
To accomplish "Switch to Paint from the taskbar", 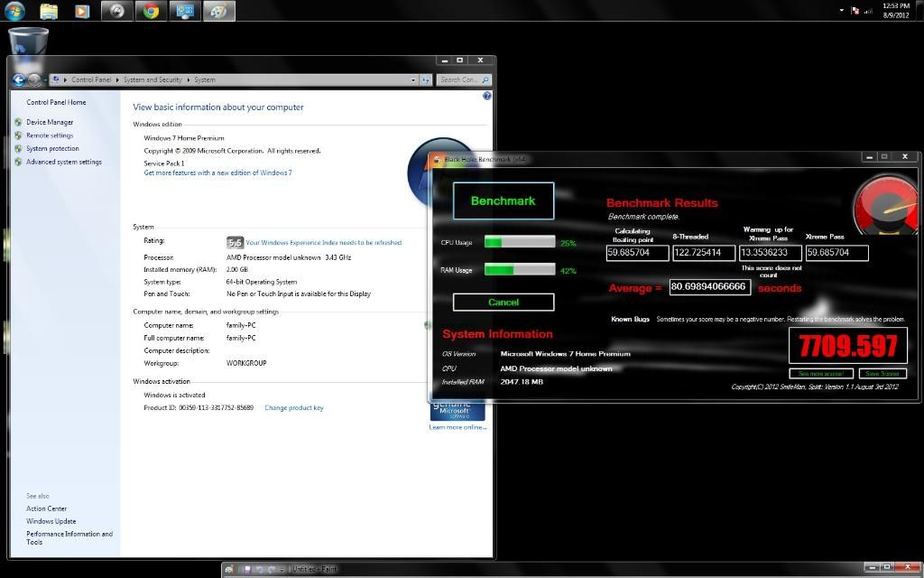I will (x=219, y=11).
